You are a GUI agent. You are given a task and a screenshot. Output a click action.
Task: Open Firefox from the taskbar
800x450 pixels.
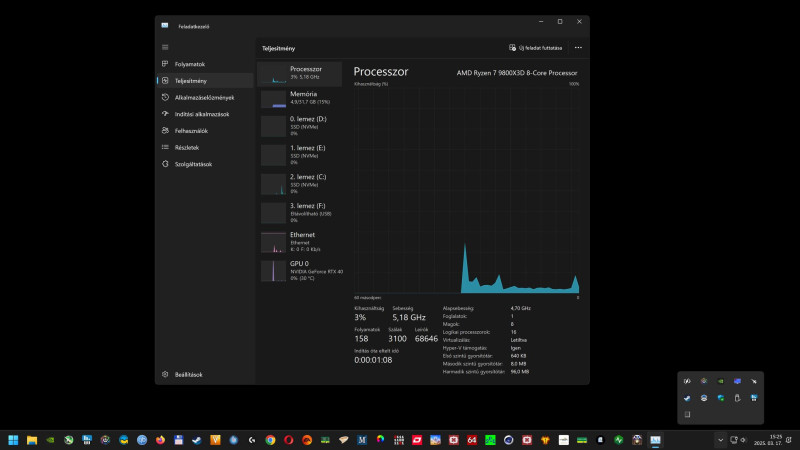point(160,440)
